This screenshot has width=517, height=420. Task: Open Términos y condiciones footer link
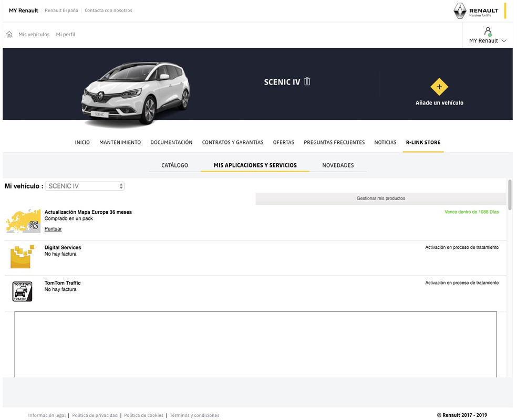coord(194,415)
